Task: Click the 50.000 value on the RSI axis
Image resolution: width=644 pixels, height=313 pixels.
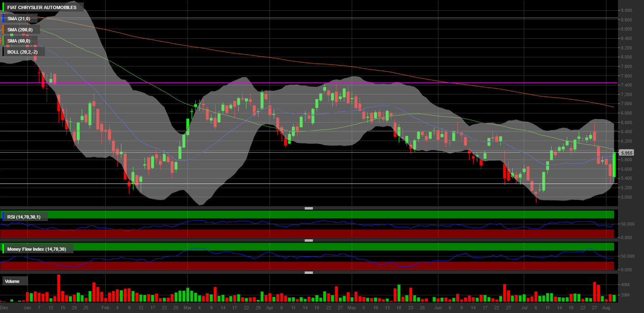Action: pos(627,224)
